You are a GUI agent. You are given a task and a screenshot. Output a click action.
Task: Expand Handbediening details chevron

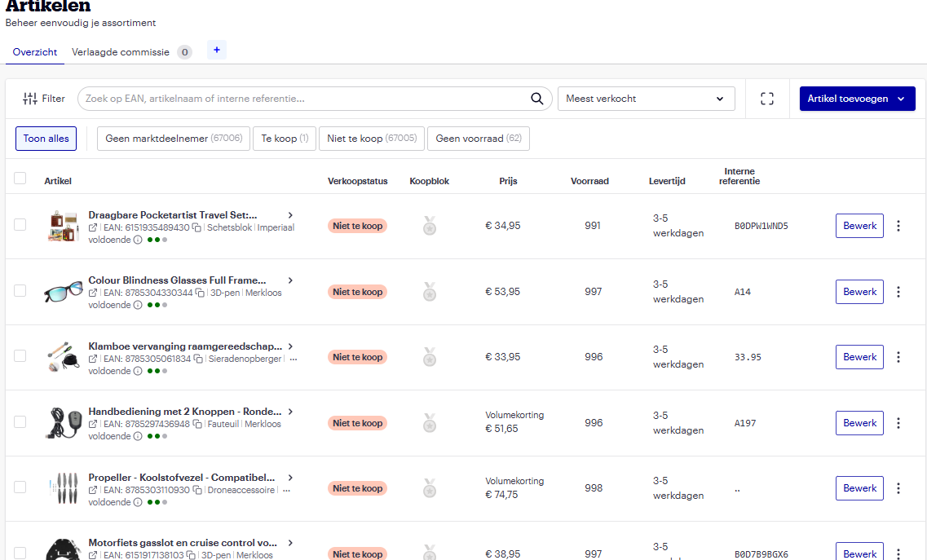290,412
